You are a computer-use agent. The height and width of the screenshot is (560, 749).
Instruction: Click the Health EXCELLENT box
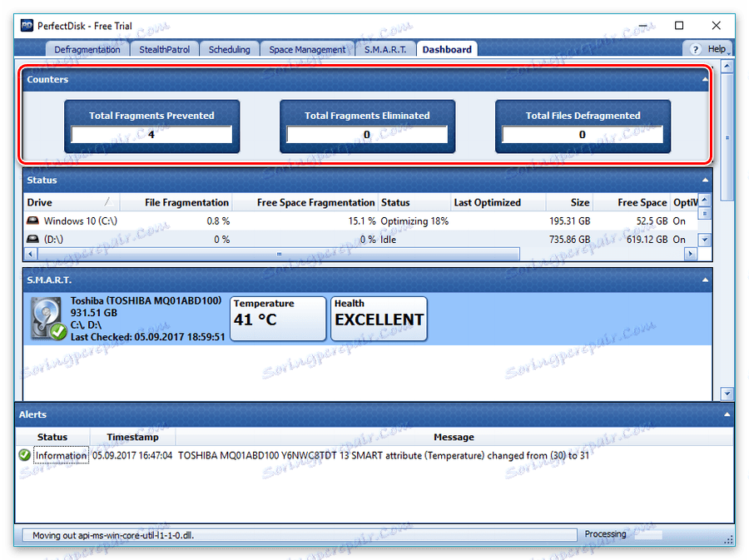click(379, 319)
